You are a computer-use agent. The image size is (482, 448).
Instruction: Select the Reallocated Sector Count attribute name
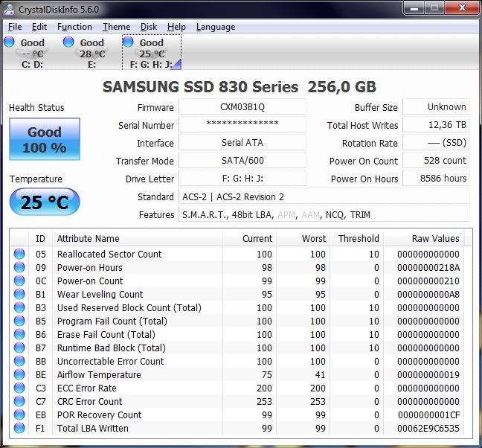click(x=109, y=254)
